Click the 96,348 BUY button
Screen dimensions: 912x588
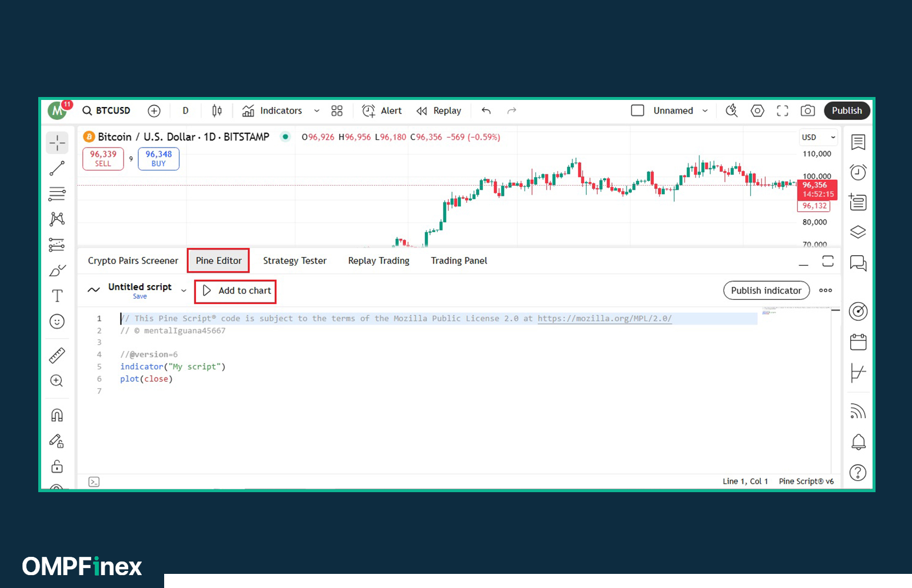(x=159, y=159)
